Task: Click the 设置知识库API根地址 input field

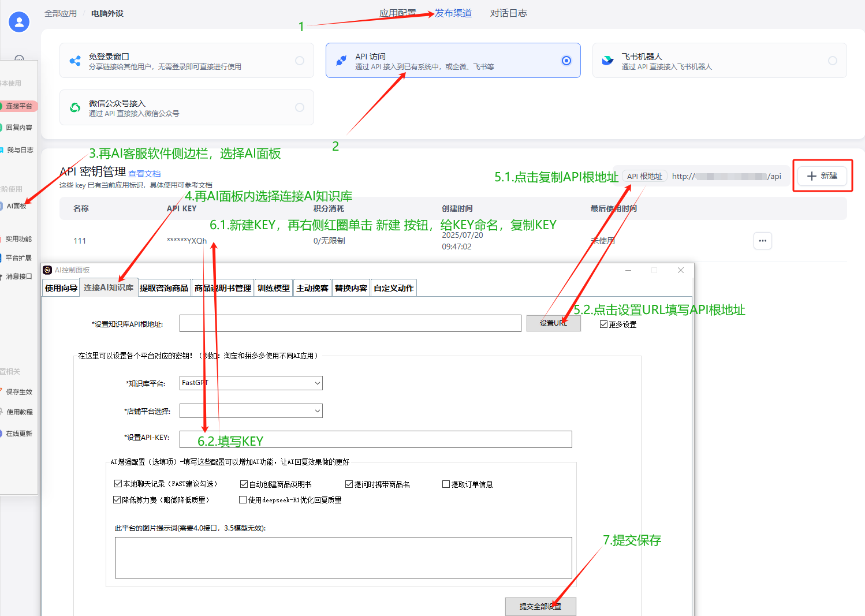Action: tap(350, 323)
